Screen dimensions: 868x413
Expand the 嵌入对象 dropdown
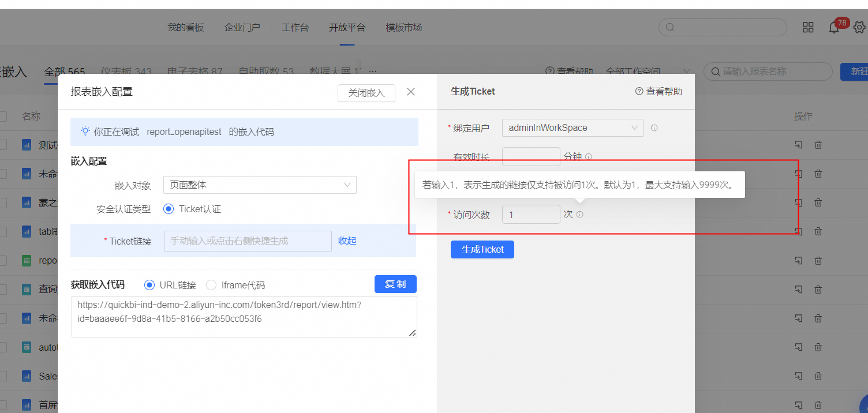pos(260,185)
